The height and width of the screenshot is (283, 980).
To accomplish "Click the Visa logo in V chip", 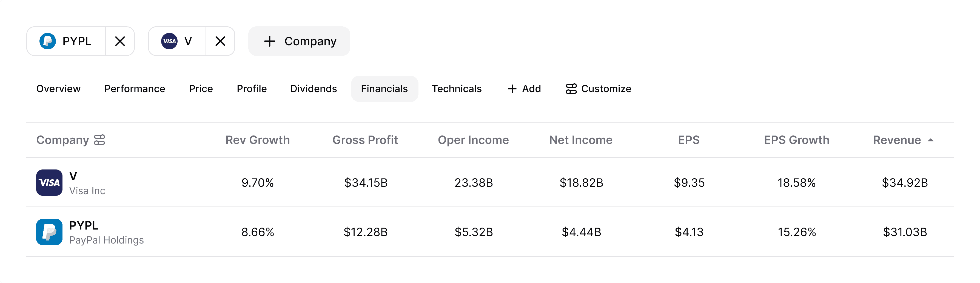I will pyautogui.click(x=169, y=41).
